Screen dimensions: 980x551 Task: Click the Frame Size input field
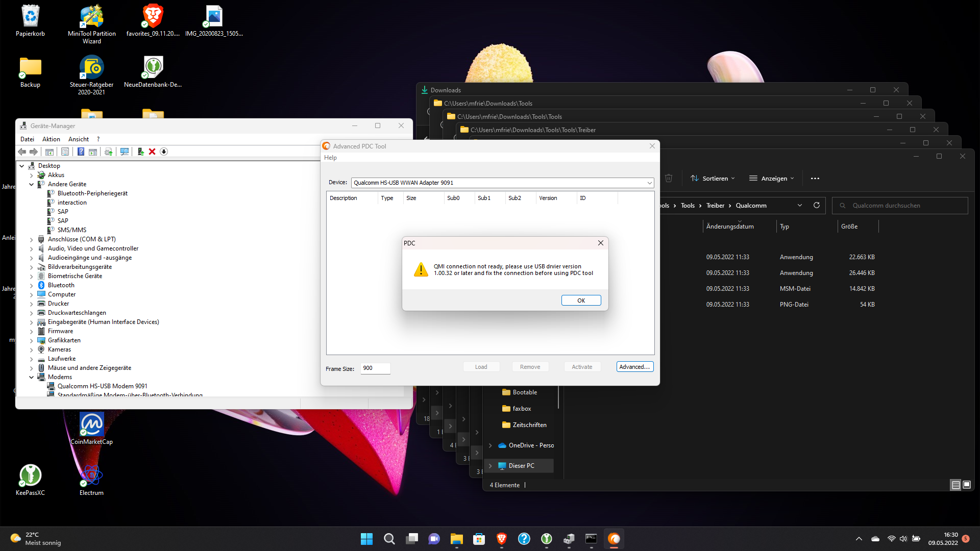tap(375, 368)
